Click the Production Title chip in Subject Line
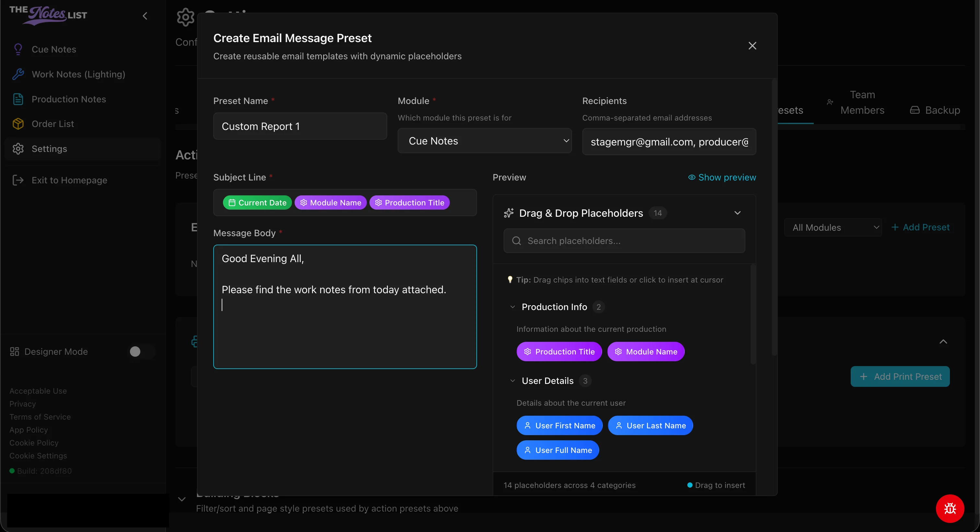 pos(409,203)
